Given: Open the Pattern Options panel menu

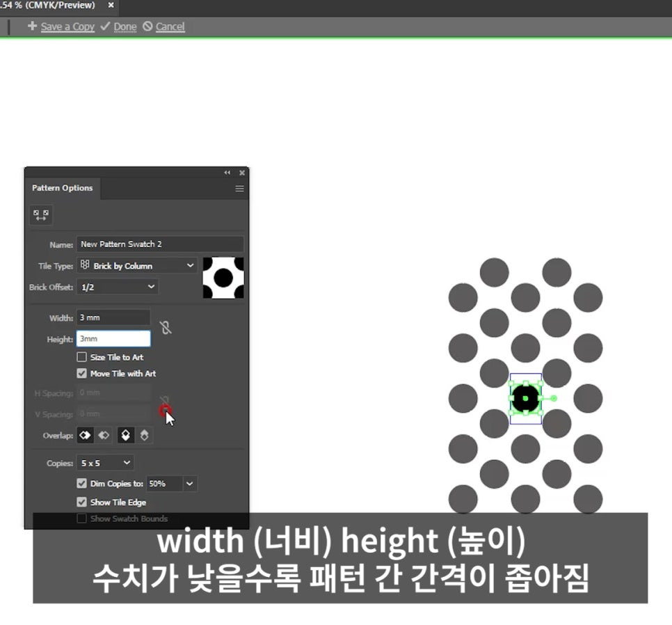Looking at the screenshot, I should (x=239, y=189).
